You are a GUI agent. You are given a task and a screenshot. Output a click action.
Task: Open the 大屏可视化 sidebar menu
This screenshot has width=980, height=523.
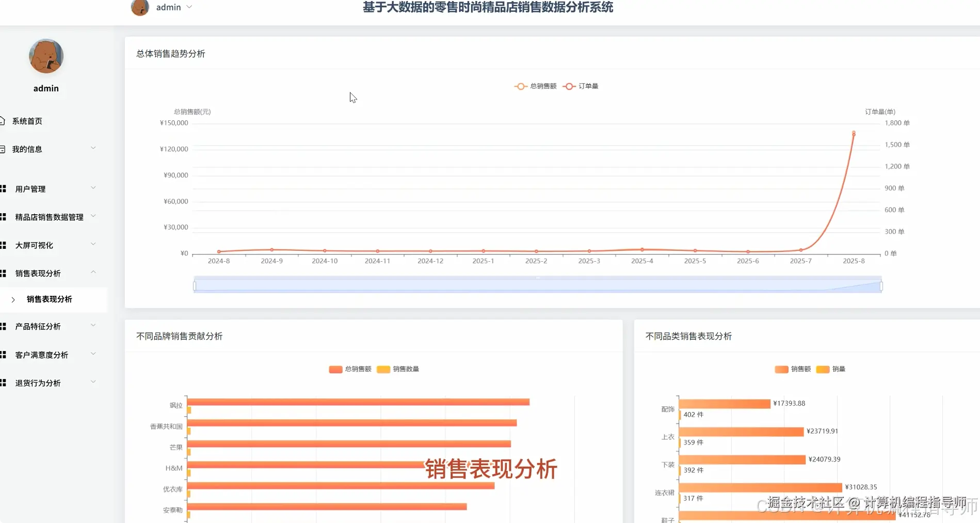point(34,245)
